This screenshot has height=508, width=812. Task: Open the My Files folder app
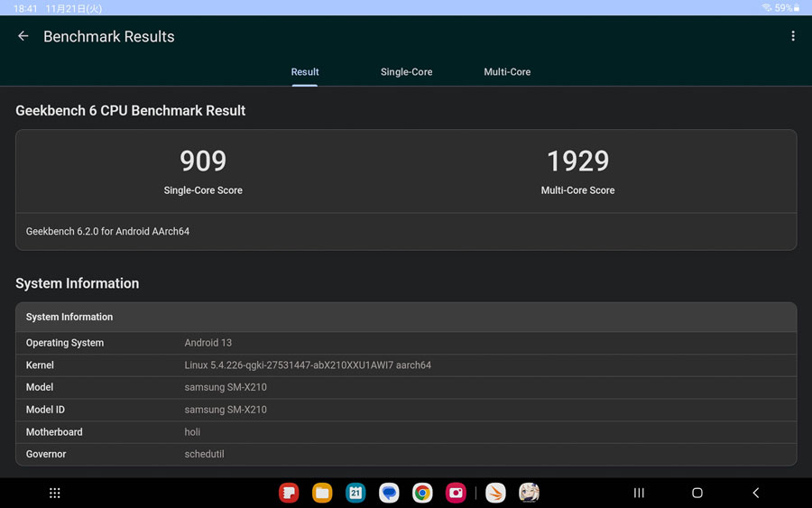point(322,493)
